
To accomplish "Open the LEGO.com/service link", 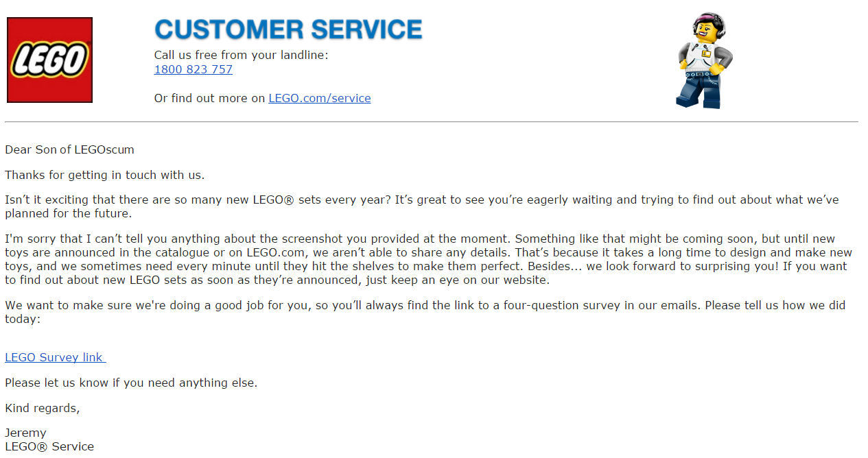I will [x=320, y=98].
